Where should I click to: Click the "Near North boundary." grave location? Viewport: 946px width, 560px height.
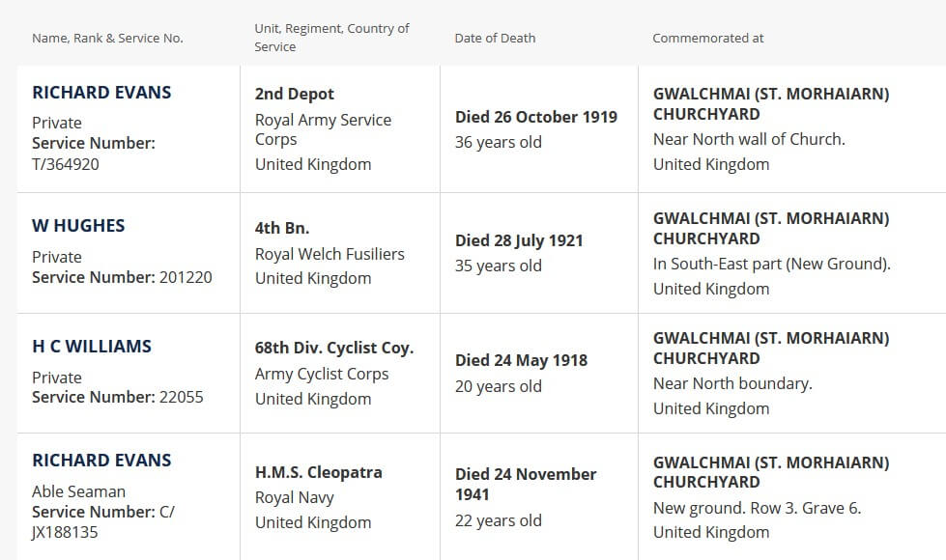pos(732,383)
